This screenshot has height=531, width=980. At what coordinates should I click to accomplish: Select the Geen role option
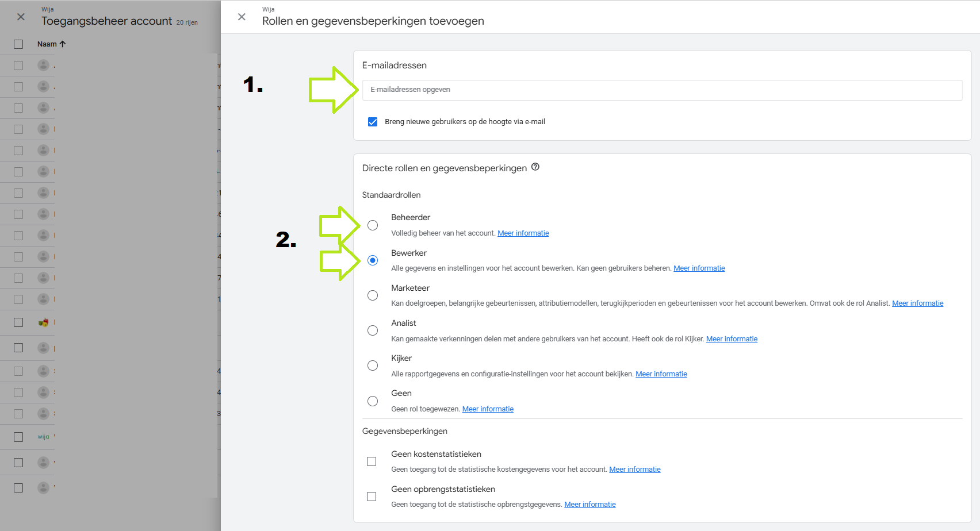373,401
